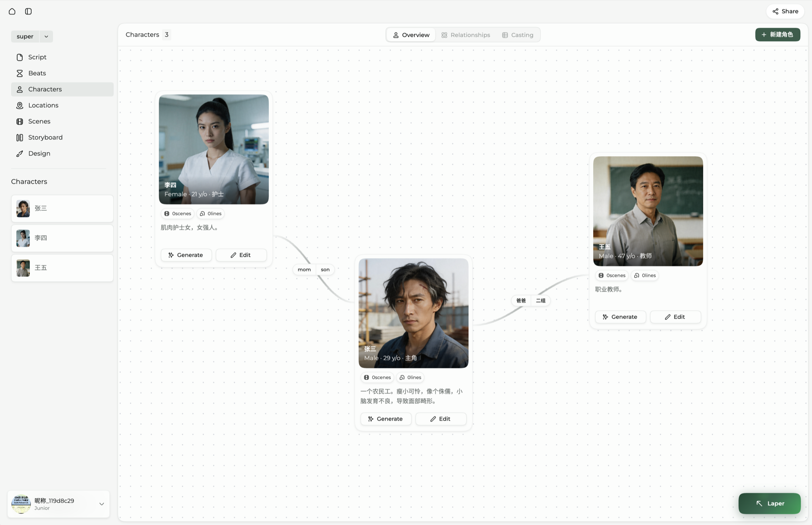This screenshot has width=812, height=525.
Task: Switch to the Casting tab
Action: (x=518, y=35)
